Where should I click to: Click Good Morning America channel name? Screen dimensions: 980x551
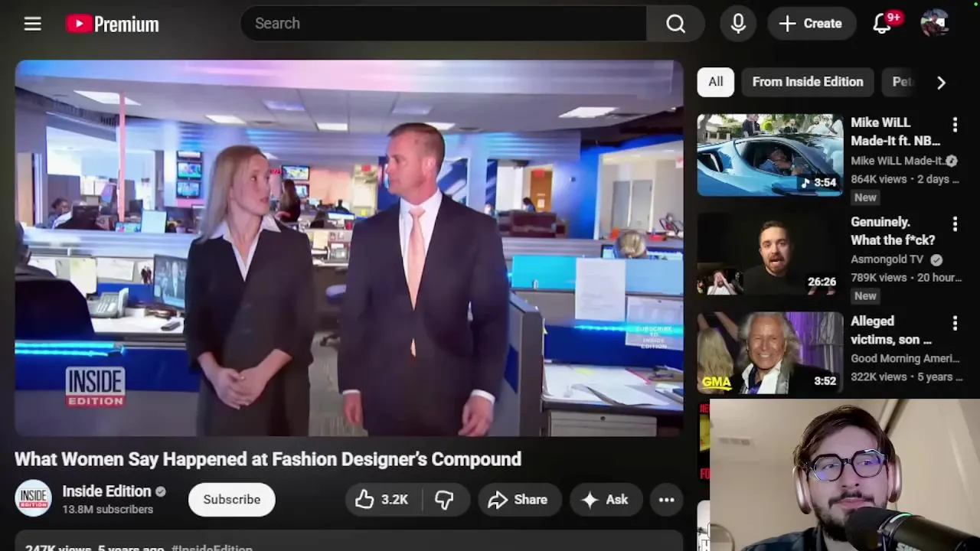point(905,358)
